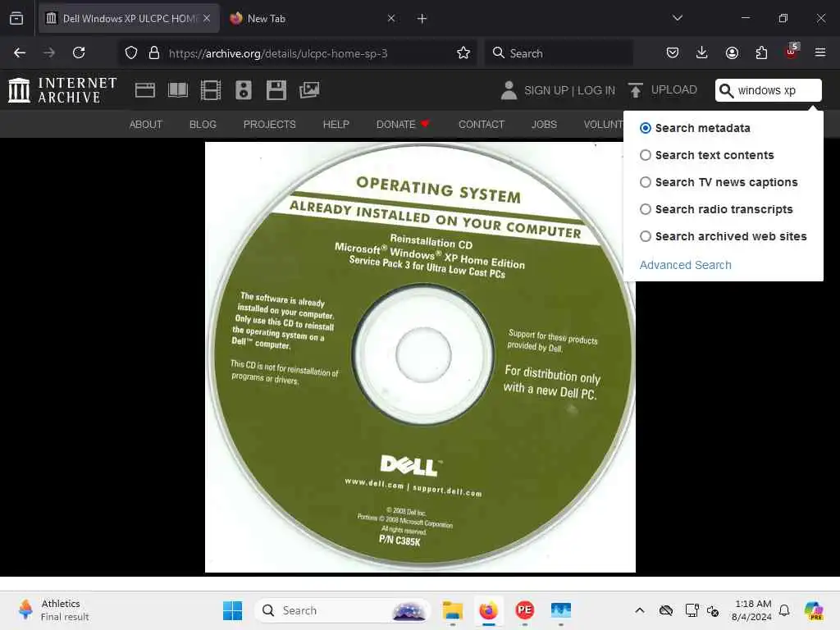
Task: Open the JOBS menu item
Action: click(x=544, y=125)
